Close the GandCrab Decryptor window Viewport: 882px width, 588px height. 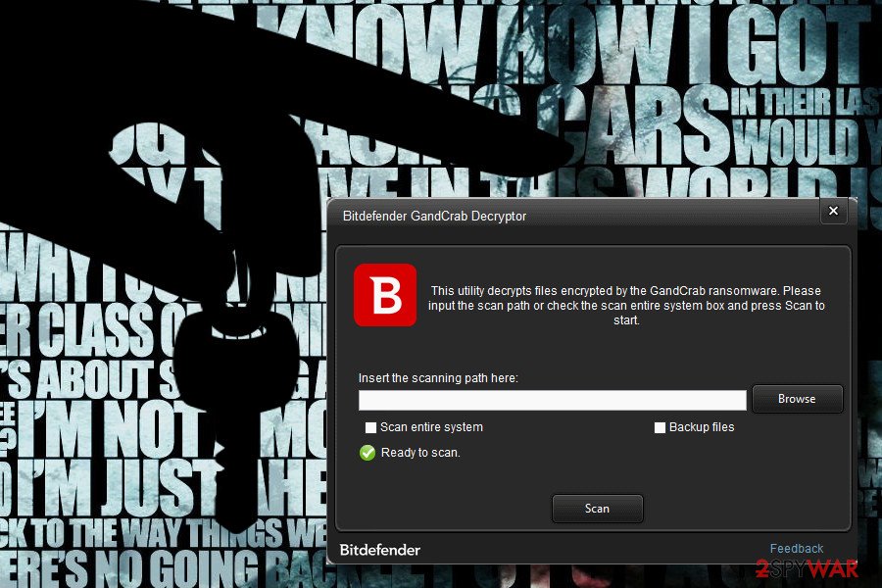pos(834,211)
